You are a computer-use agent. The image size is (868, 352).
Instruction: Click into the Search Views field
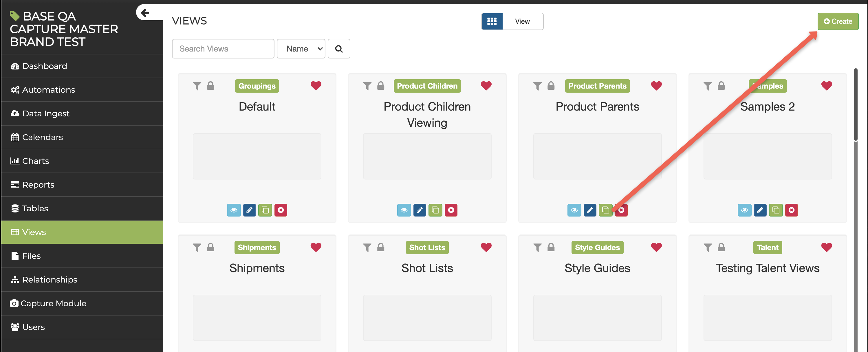click(x=223, y=49)
